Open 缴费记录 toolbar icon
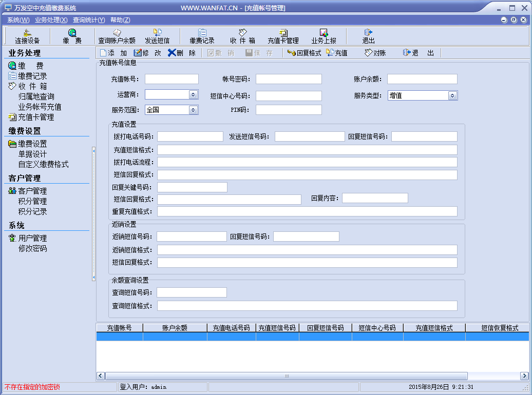 click(x=202, y=36)
